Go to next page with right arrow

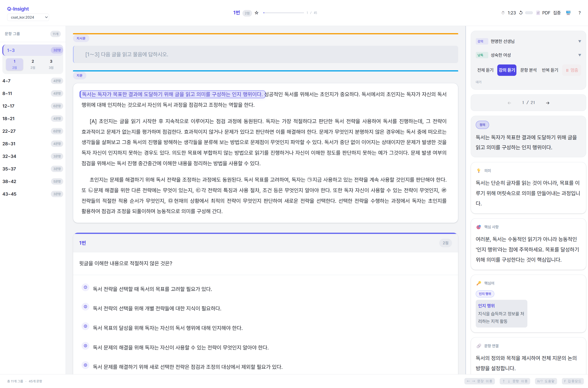(x=548, y=103)
